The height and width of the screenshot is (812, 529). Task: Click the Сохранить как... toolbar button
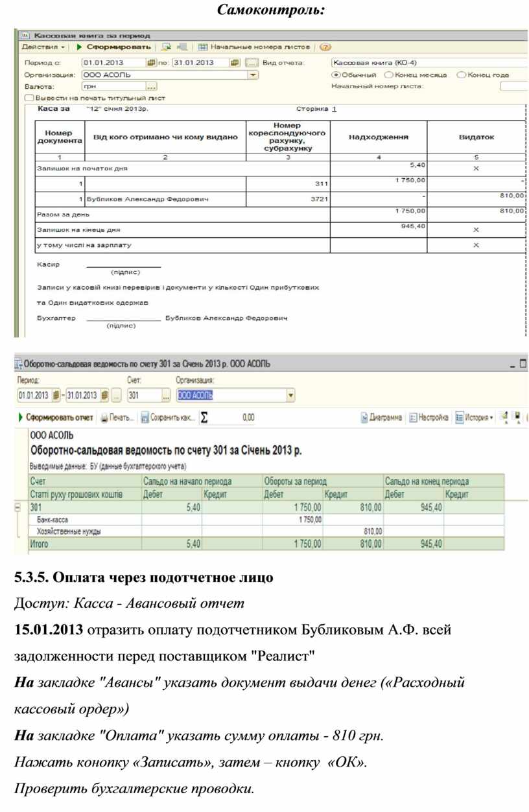168,418
